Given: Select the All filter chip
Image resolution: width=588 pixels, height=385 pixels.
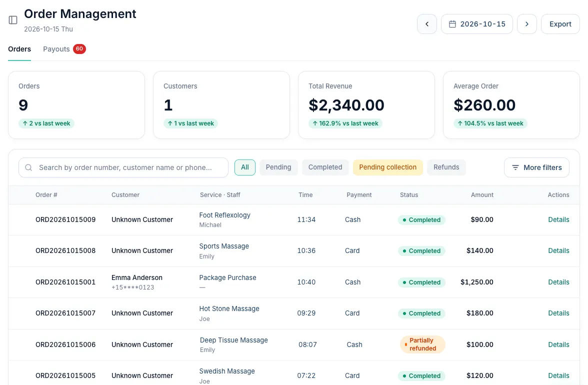Looking at the screenshot, I should pos(245,167).
